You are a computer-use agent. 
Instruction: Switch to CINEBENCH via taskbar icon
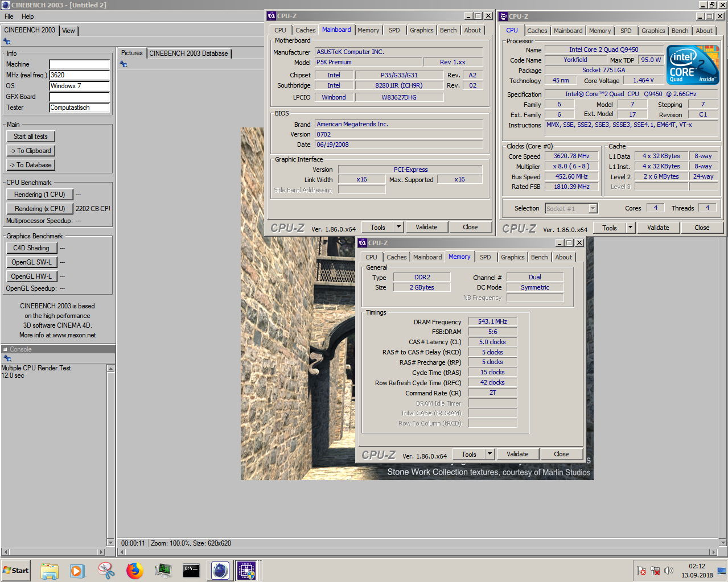click(x=220, y=571)
